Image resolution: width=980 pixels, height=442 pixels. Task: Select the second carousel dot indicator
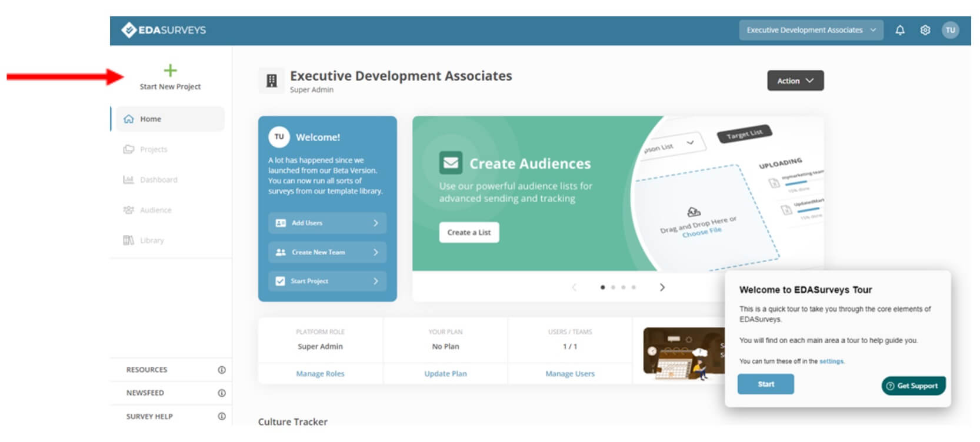point(613,287)
